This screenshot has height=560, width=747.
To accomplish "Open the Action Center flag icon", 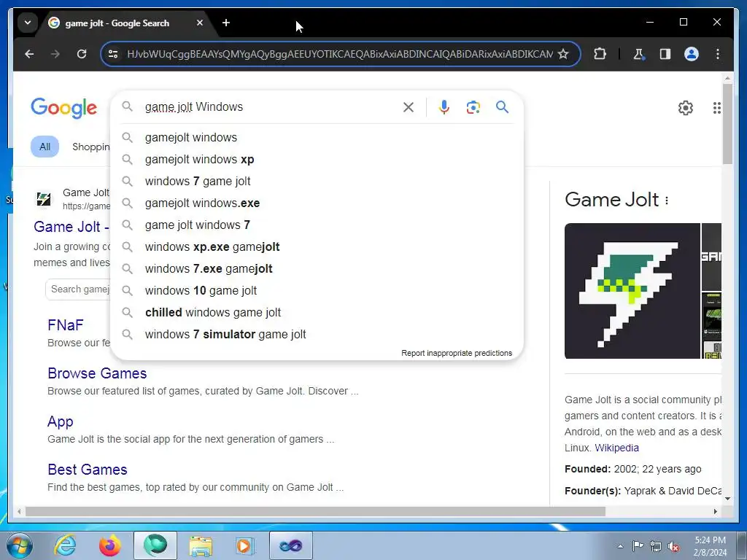I will click(x=638, y=546).
